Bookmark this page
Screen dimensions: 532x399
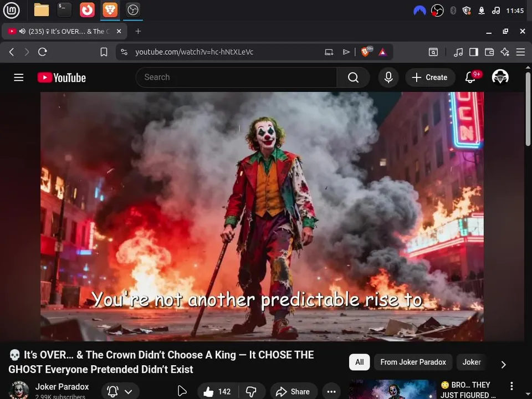pyautogui.click(x=104, y=52)
